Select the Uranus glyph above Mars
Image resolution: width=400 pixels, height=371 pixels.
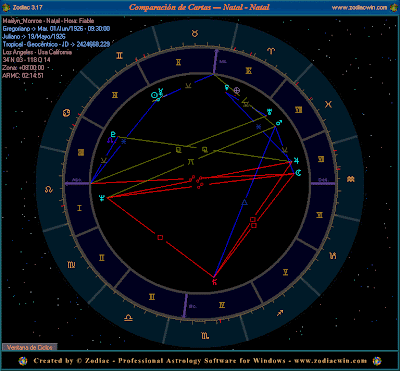(x=269, y=111)
